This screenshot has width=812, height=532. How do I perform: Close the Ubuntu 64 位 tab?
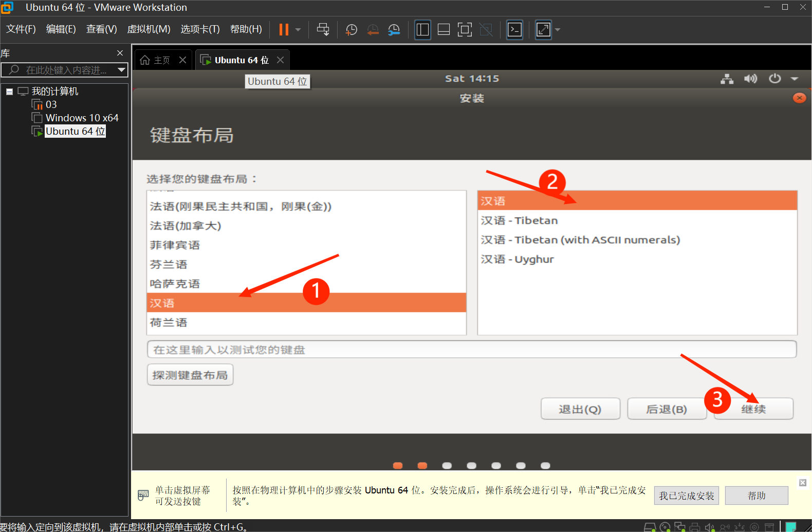(280, 60)
